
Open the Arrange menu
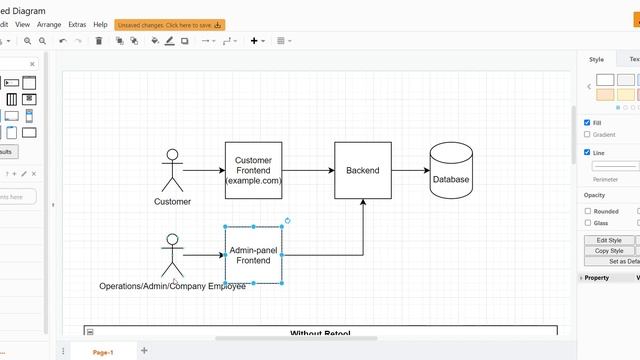tap(49, 24)
